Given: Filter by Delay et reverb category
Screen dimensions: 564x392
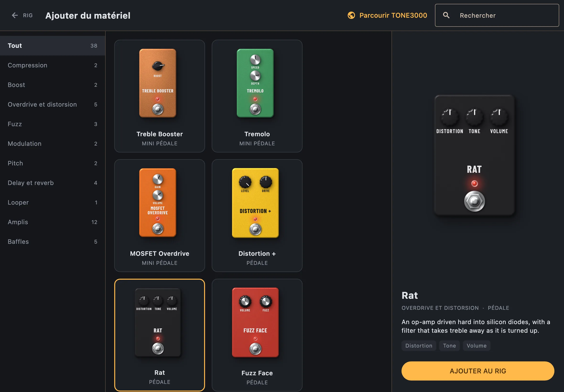Looking at the screenshot, I should (x=53, y=183).
